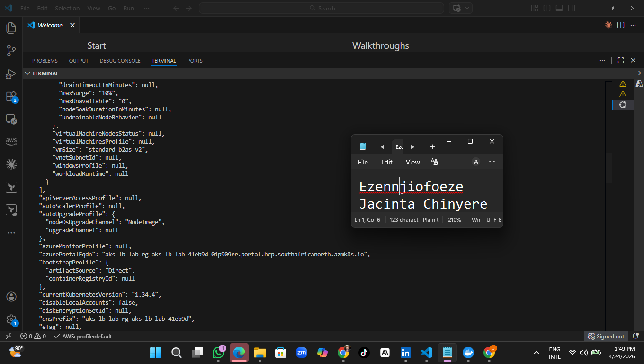Close the Welcome editor tab

pos(72,25)
